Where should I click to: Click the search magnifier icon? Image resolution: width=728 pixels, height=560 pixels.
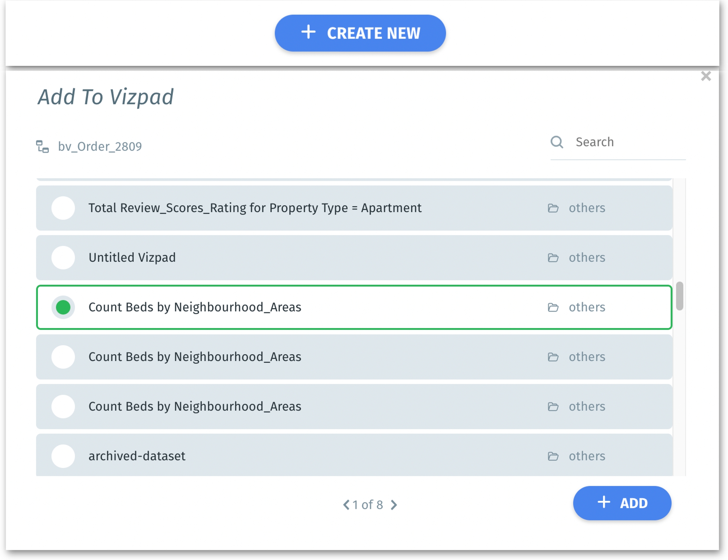point(556,142)
